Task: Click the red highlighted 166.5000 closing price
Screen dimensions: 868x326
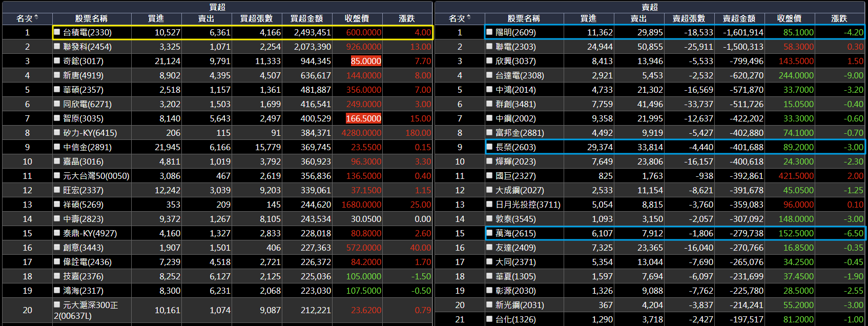Action: click(x=363, y=118)
